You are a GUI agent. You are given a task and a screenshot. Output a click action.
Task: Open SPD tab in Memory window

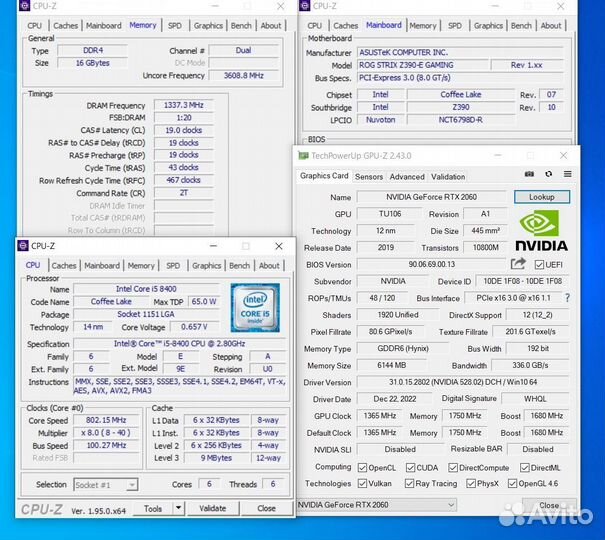(x=174, y=25)
